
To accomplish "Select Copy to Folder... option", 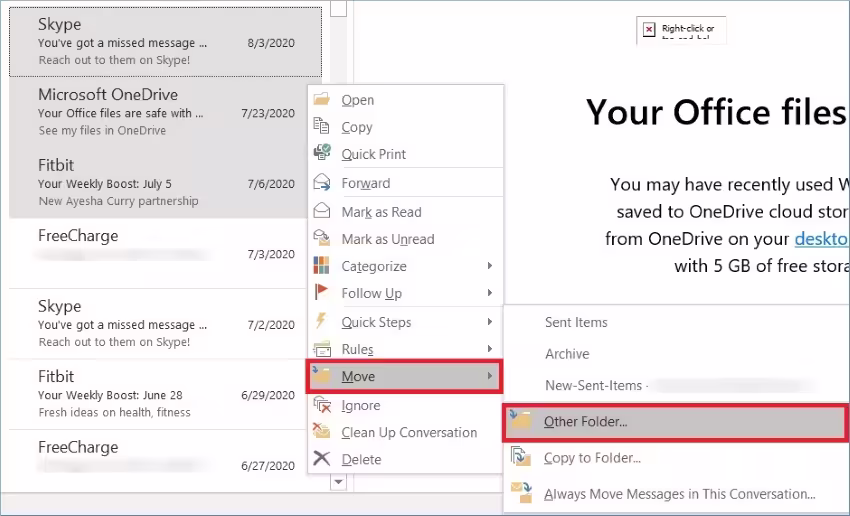I will 677,457.
